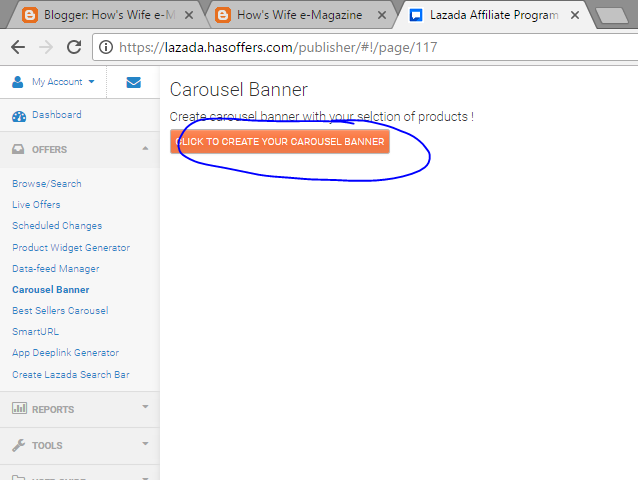Open Scheduled Changes page

coord(57,226)
